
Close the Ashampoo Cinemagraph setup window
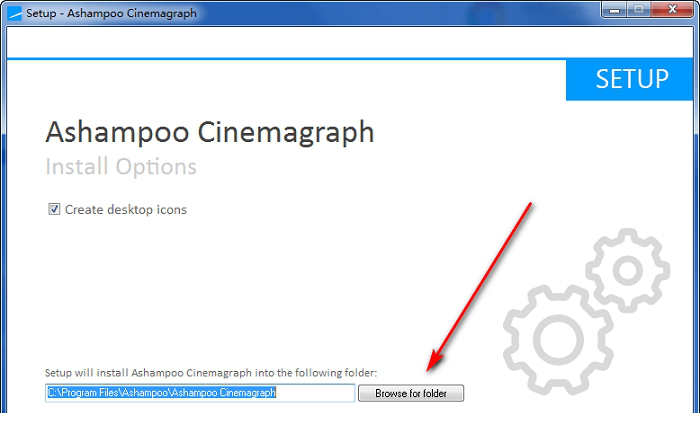coord(672,9)
